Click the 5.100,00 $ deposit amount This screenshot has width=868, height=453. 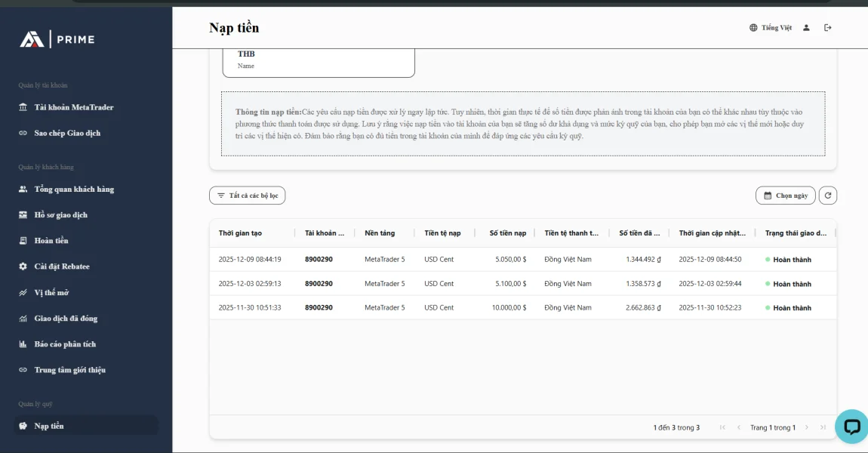pos(511,284)
